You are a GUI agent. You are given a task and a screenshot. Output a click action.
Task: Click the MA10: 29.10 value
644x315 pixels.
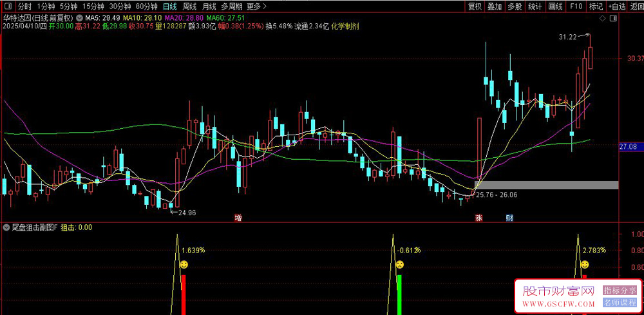tap(142, 18)
